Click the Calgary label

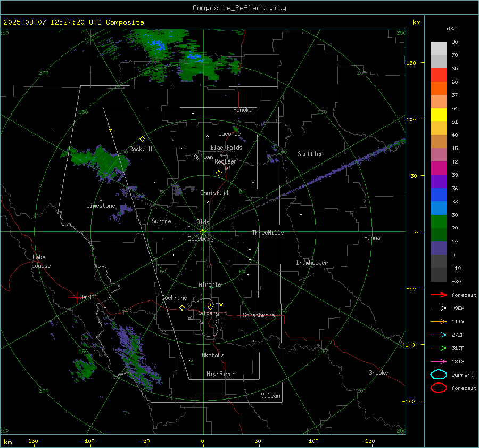(x=208, y=314)
